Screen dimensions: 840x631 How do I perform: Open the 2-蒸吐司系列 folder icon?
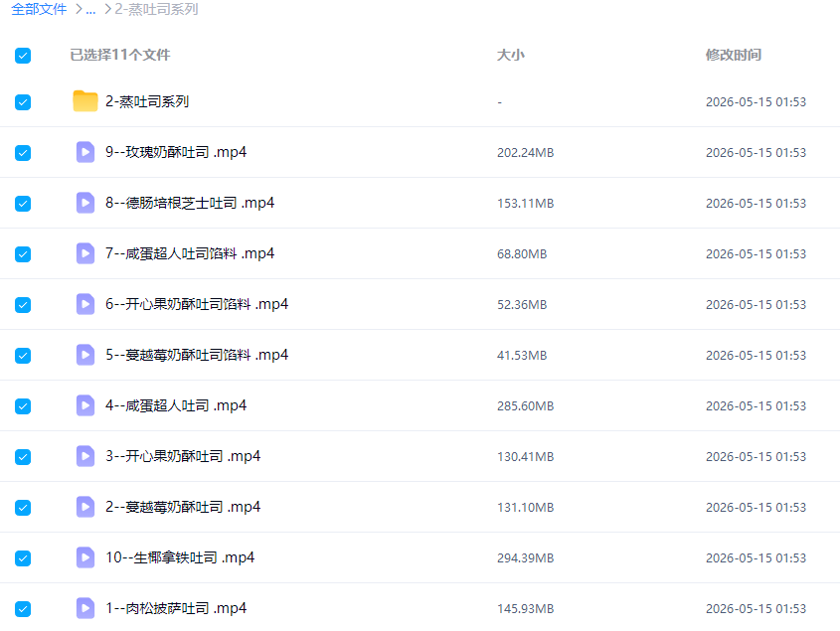pos(85,101)
